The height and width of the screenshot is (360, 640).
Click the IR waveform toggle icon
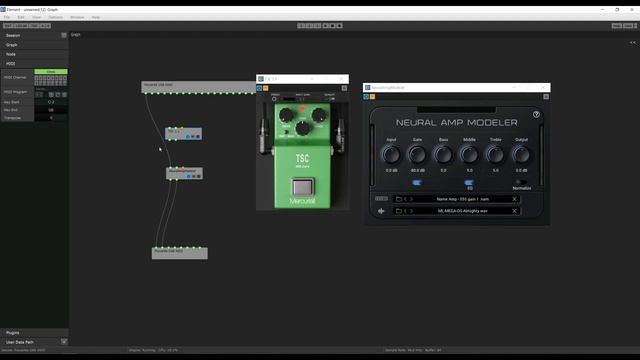pyautogui.click(x=381, y=211)
